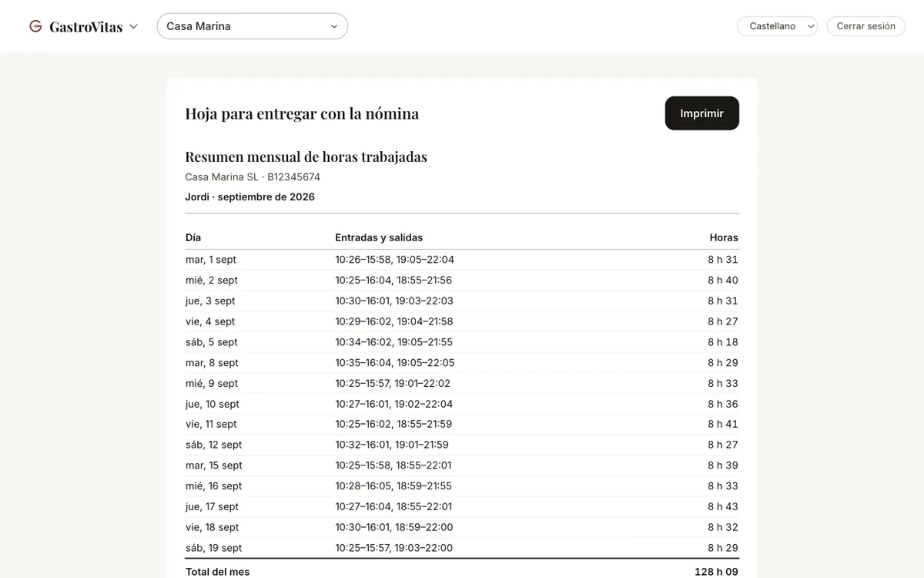
Task: Select the heading 'Hoja para entregar con la nómina'
Action: tap(302, 113)
